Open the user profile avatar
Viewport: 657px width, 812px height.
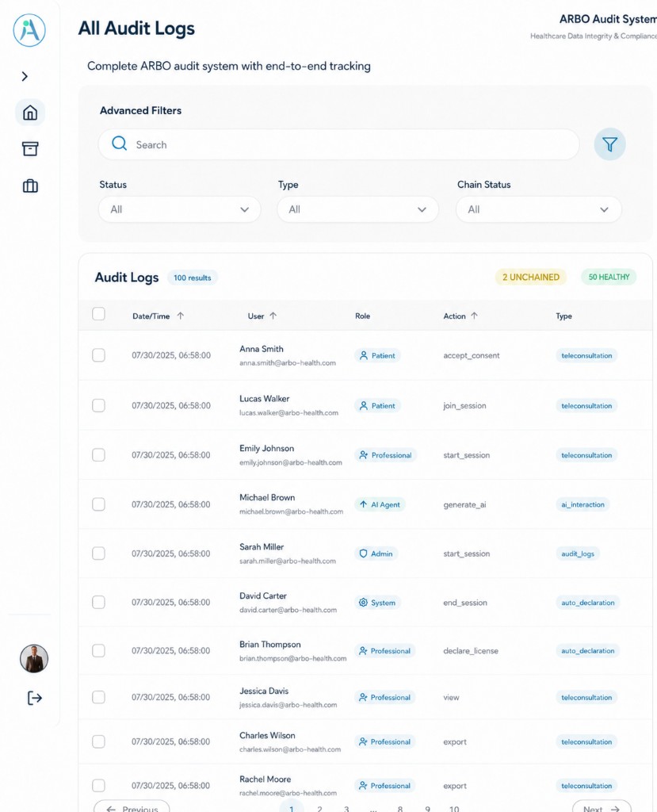click(x=34, y=659)
